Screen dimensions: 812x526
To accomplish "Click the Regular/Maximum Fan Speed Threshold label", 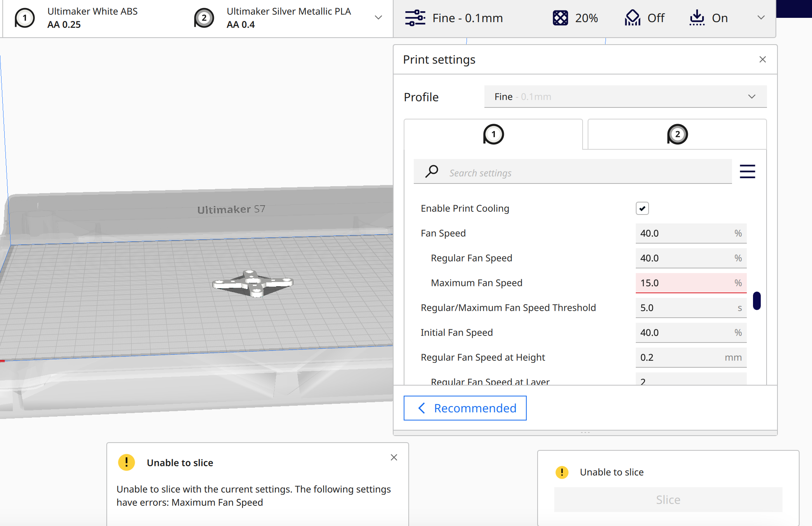I will click(x=508, y=308).
